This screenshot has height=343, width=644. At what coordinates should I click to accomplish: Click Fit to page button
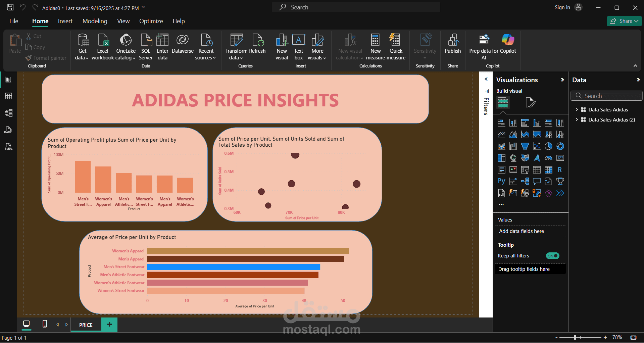[x=633, y=337]
